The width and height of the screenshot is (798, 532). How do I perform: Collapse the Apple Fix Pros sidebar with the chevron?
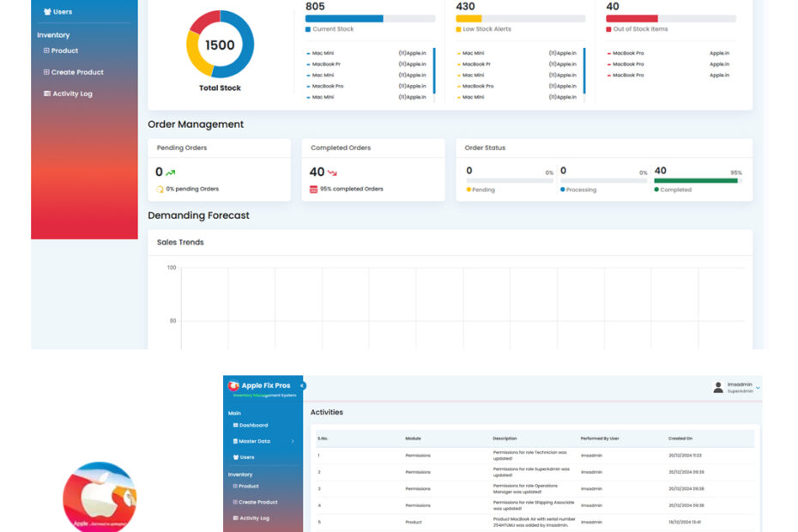302,386
